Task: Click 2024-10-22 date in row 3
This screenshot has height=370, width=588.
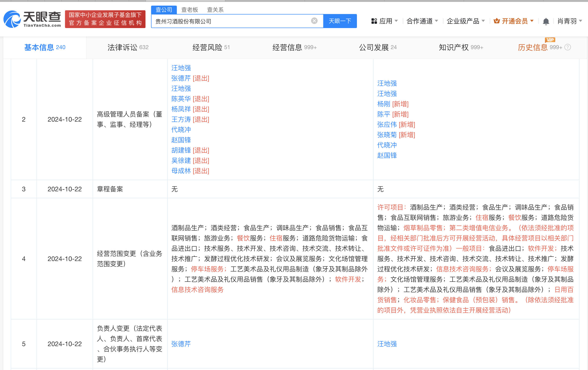Action: [x=65, y=189]
